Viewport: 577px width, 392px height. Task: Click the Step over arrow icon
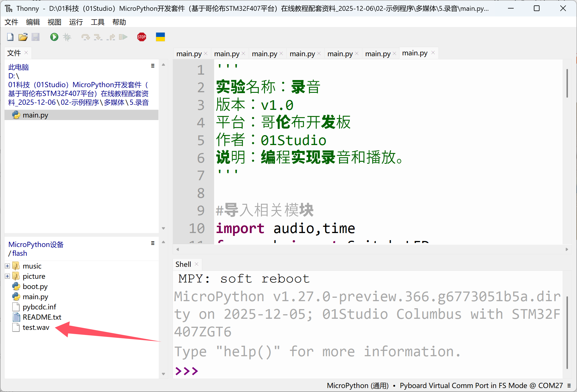point(85,37)
